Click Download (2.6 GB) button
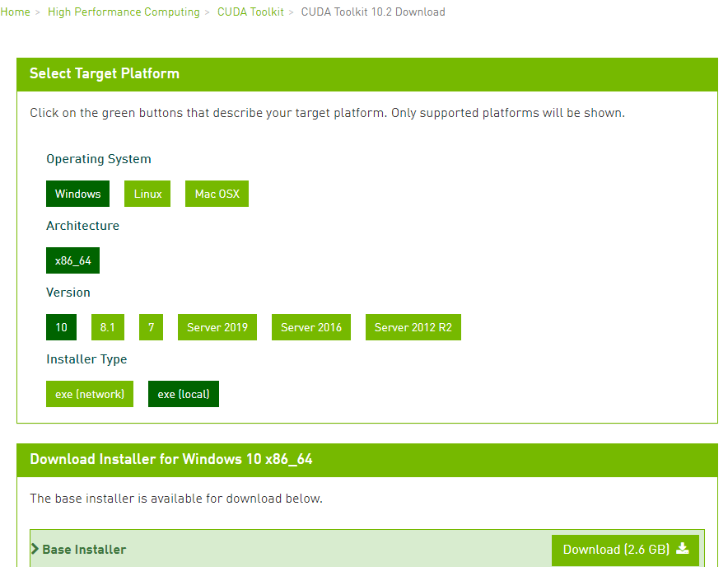Screen dimensions: 728x567 click(625, 550)
